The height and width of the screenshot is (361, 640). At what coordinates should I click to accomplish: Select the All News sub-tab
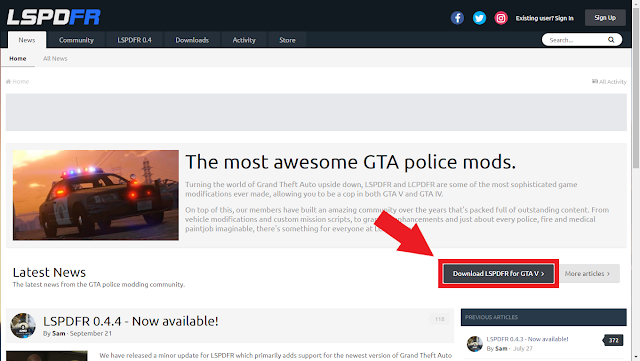click(55, 58)
